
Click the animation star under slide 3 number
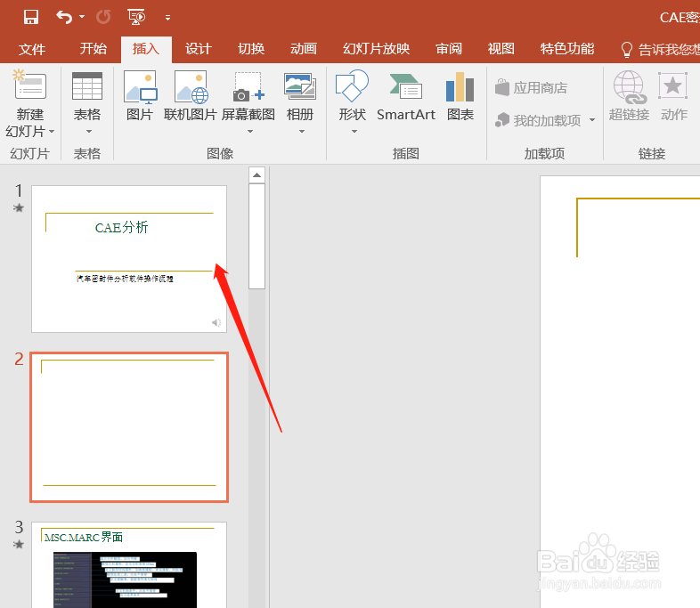click(x=19, y=544)
